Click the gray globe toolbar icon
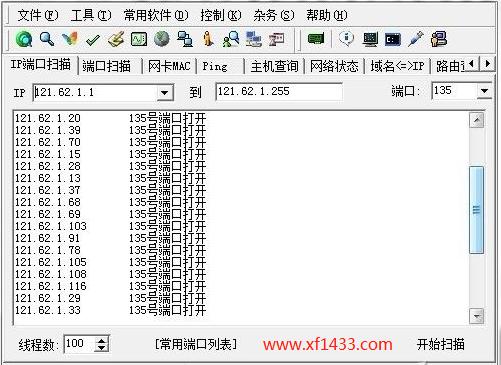The width and height of the screenshot is (501, 365). tap(162, 39)
